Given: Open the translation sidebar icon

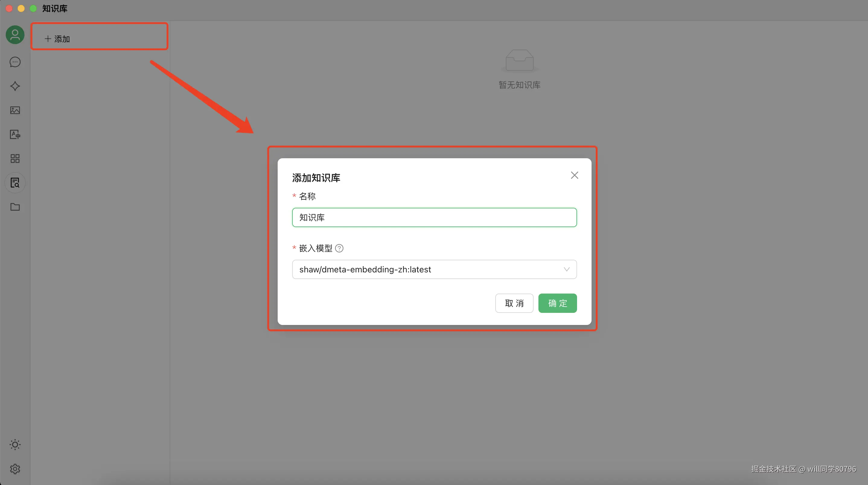Looking at the screenshot, I should click(15, 135).
